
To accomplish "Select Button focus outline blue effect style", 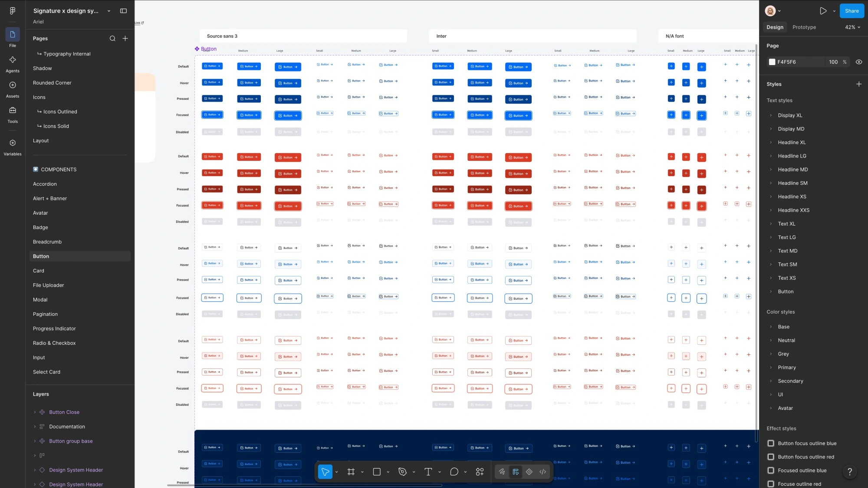I will click(807, 443).
